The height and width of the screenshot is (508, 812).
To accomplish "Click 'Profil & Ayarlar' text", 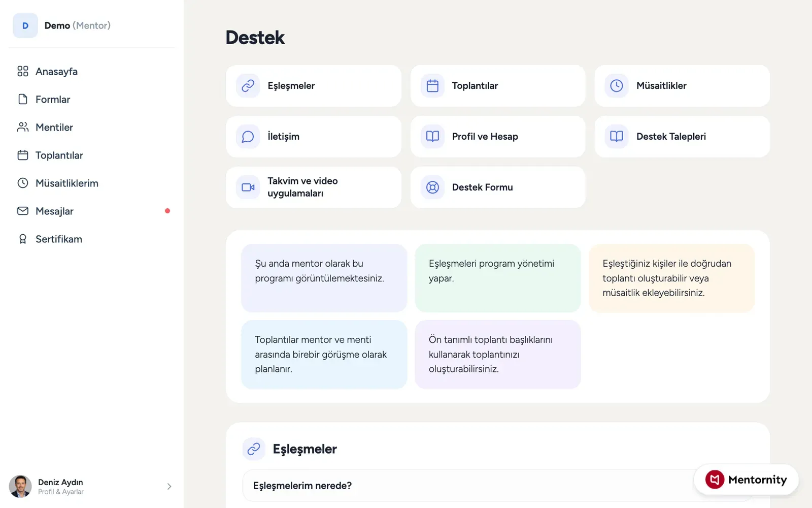I will click(x=61, y=492).
